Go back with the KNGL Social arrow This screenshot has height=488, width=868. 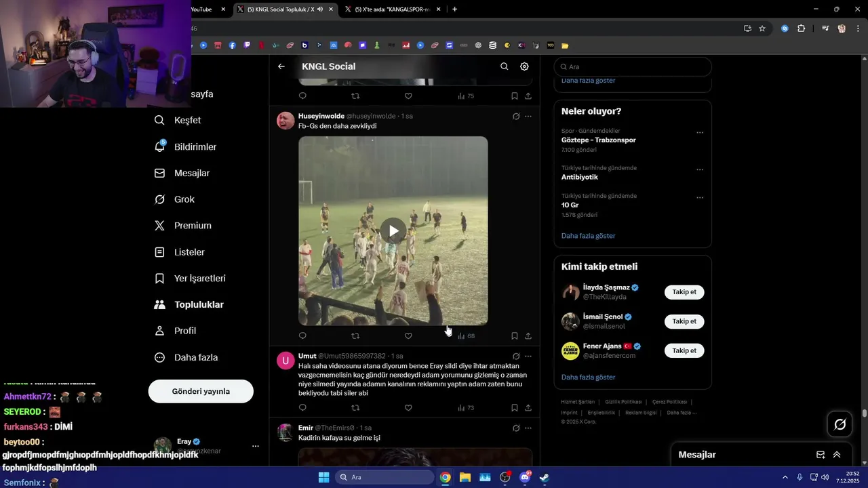pos(281,66)
